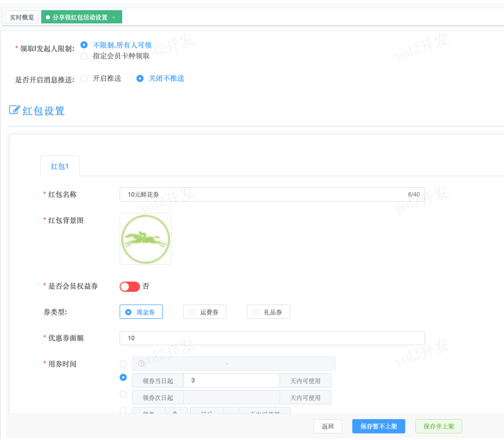Enable 开启推送 message push
Image resolution: width=504 pixels, height=440 pixels.
coord(84,78)
